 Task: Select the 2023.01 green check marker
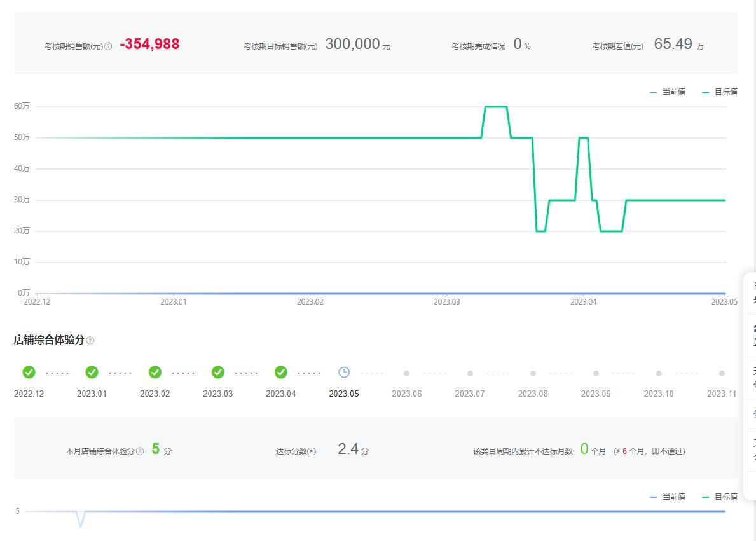click(92, 373)
